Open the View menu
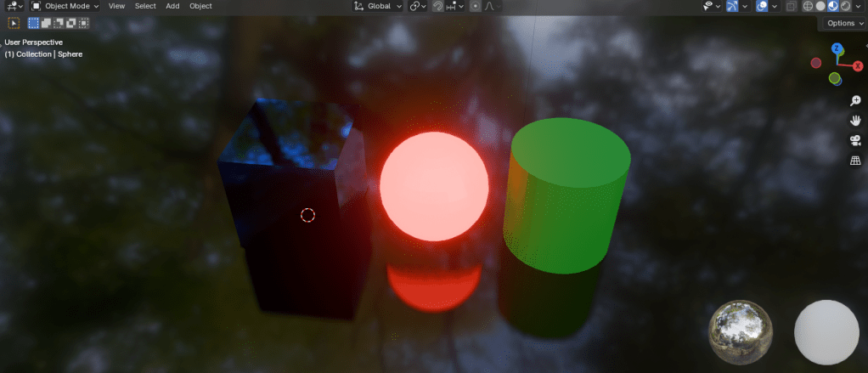The width and height of the screenshot is (868, 373). 116,6
